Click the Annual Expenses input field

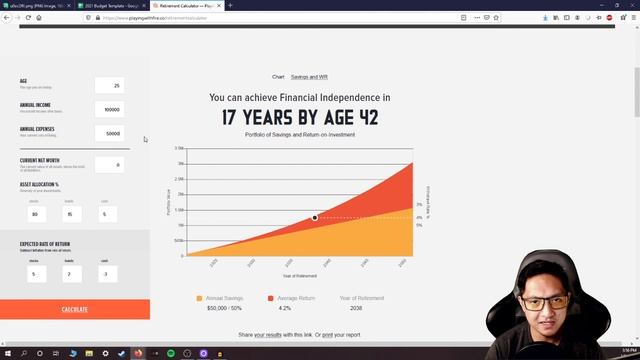coord(109,133)
